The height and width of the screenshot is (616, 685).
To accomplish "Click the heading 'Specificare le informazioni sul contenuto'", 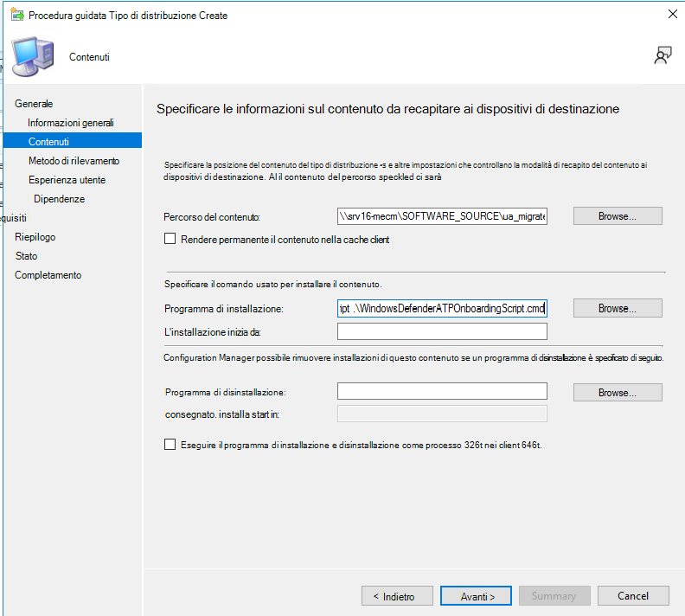I will pos(388,109).
